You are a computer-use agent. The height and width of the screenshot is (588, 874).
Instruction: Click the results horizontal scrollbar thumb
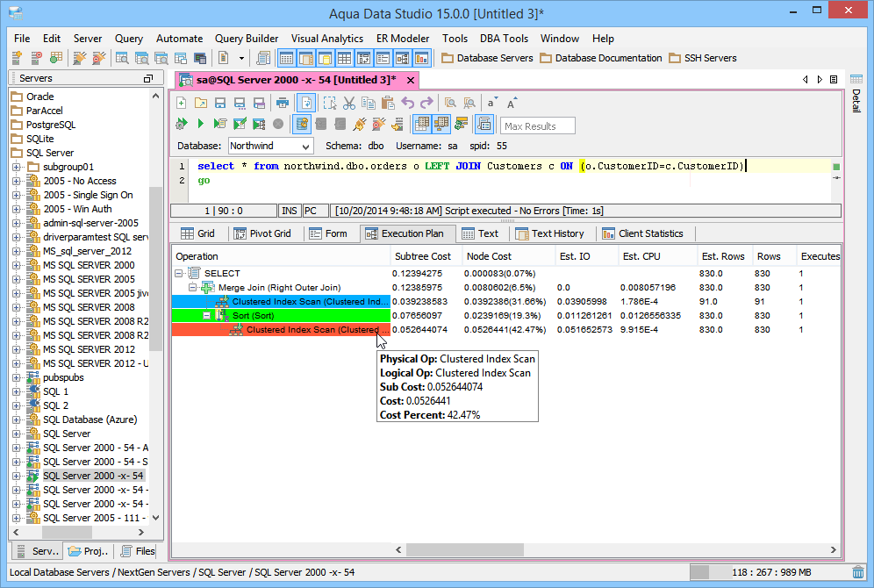coord(465,549)
